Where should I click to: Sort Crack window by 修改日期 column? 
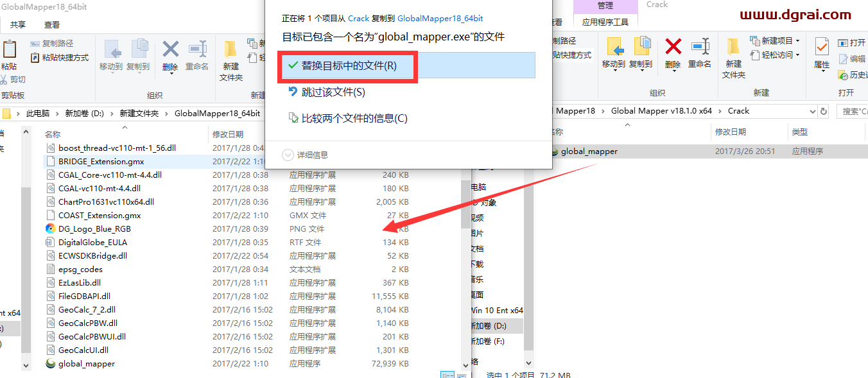click(731, 132)
